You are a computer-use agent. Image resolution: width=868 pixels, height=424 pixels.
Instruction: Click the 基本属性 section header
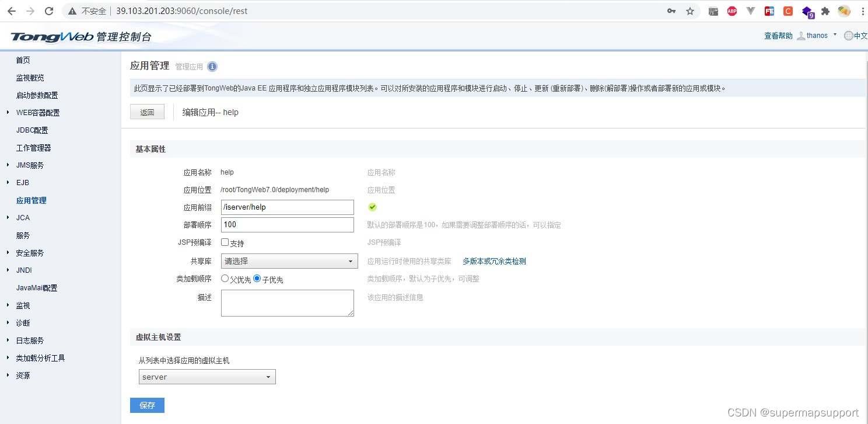tap(150, 149)
